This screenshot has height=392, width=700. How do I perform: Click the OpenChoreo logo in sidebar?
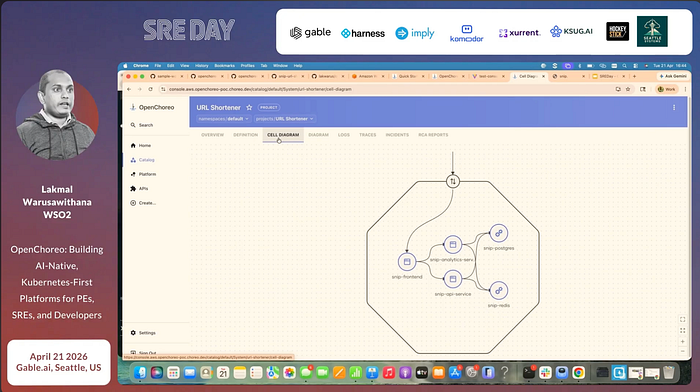point(152,107)
